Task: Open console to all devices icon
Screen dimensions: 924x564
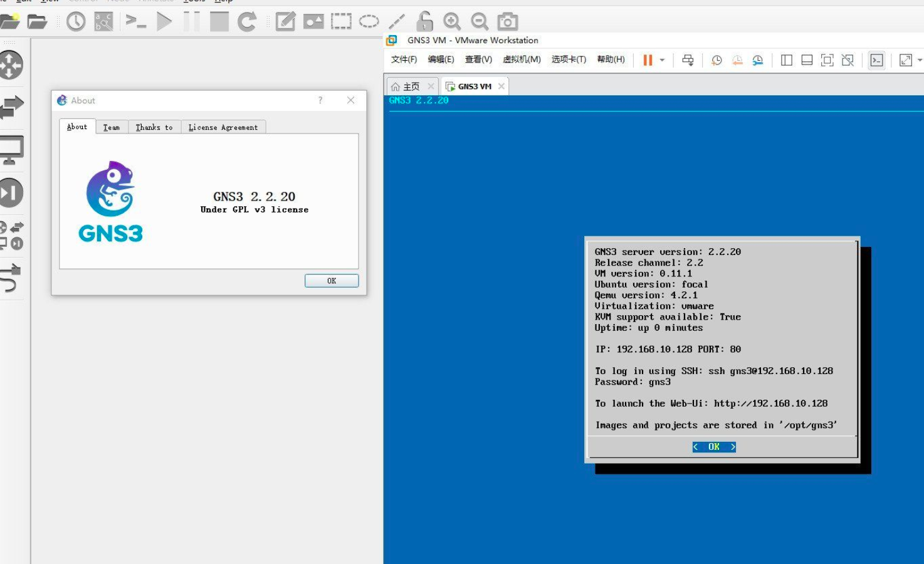Action: 135,22
